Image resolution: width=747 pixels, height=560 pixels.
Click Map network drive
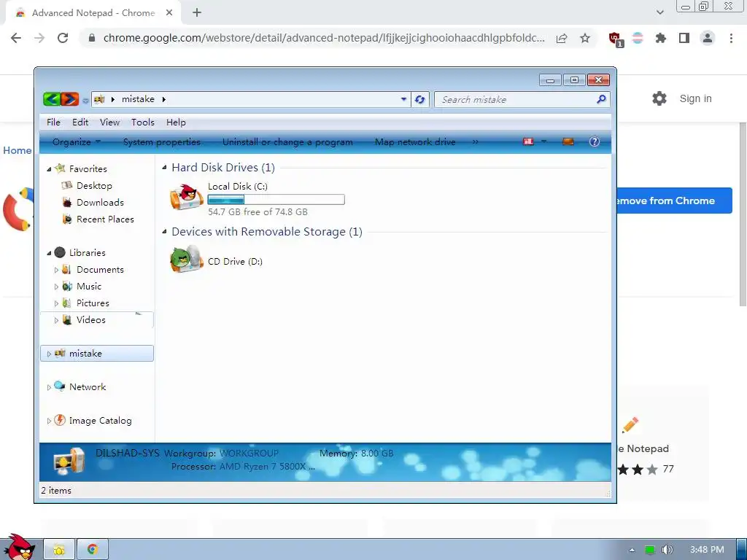pyautogui.click(x=415, y=142)
